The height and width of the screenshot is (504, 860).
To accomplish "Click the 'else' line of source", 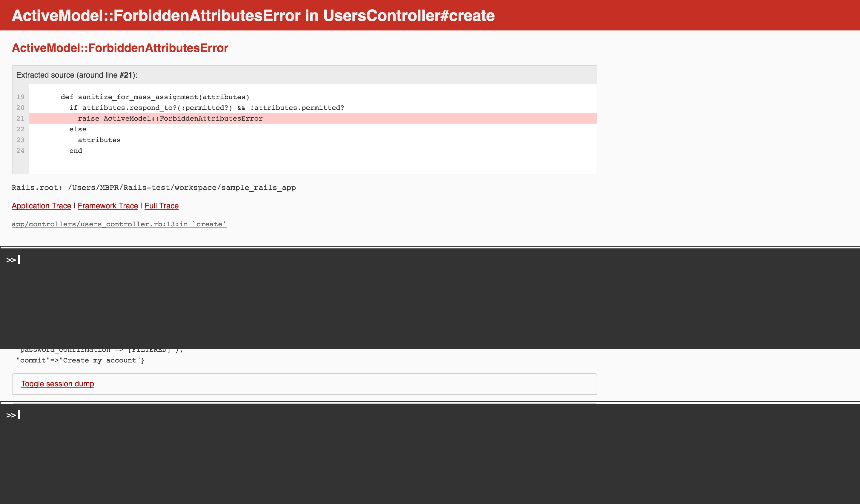I will click(78, 129).
